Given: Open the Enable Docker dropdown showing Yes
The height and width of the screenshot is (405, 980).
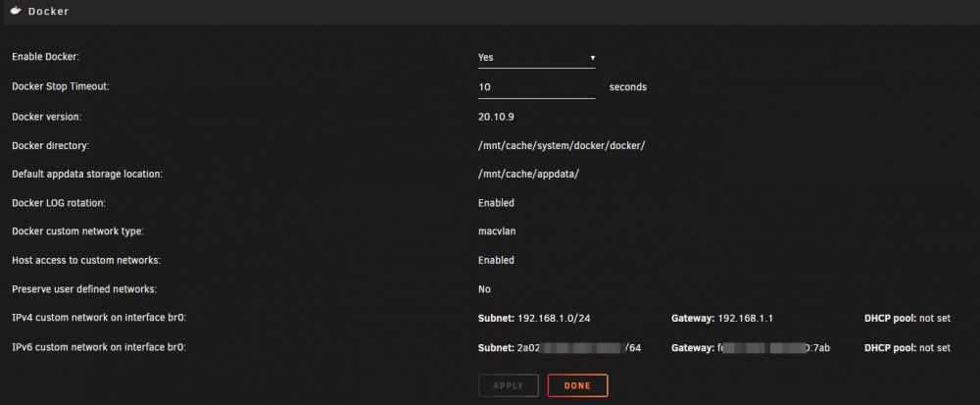Looking at the screenshot, I should (x=536, y=58).
